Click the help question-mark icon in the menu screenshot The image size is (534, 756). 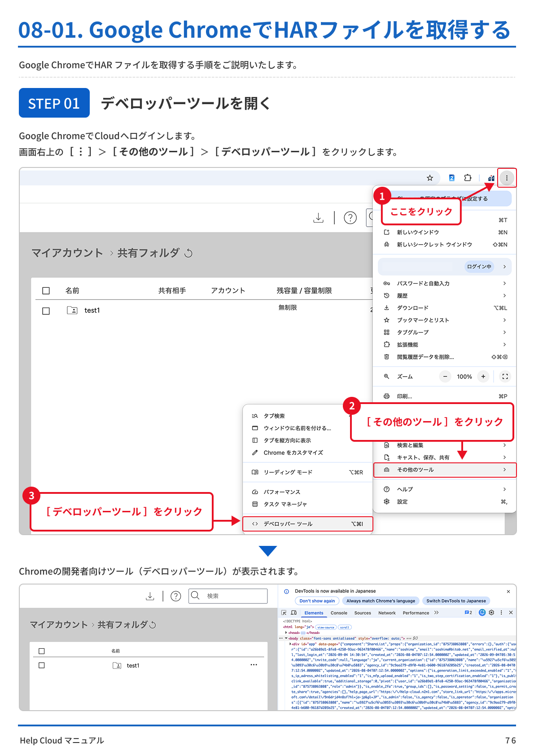(x=350, y=218)
